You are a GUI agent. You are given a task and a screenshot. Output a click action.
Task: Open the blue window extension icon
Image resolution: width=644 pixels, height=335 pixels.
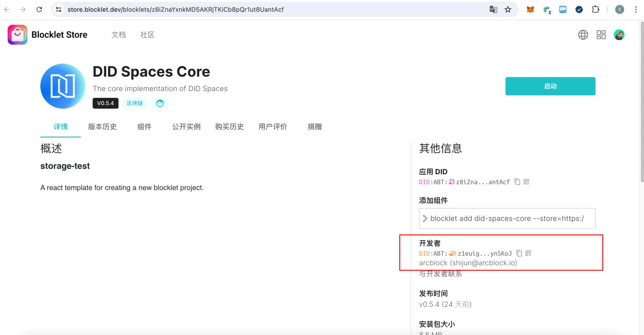coord(563,9)
